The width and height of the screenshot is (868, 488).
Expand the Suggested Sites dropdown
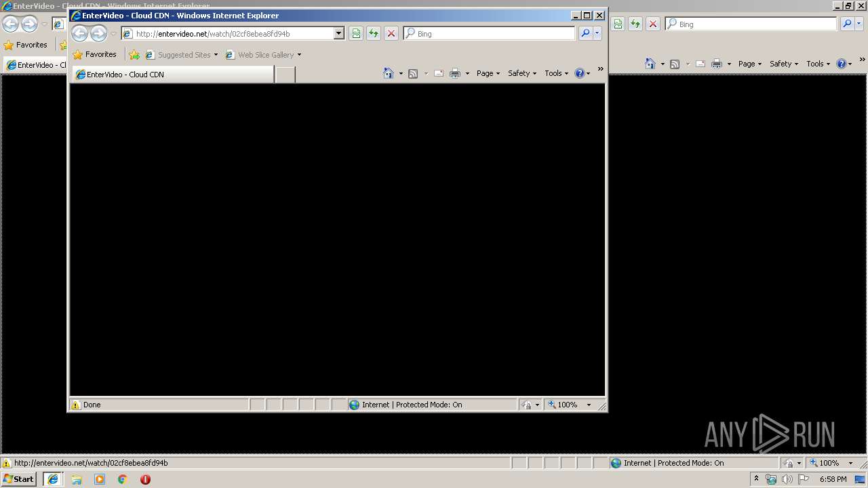[216, 55]
